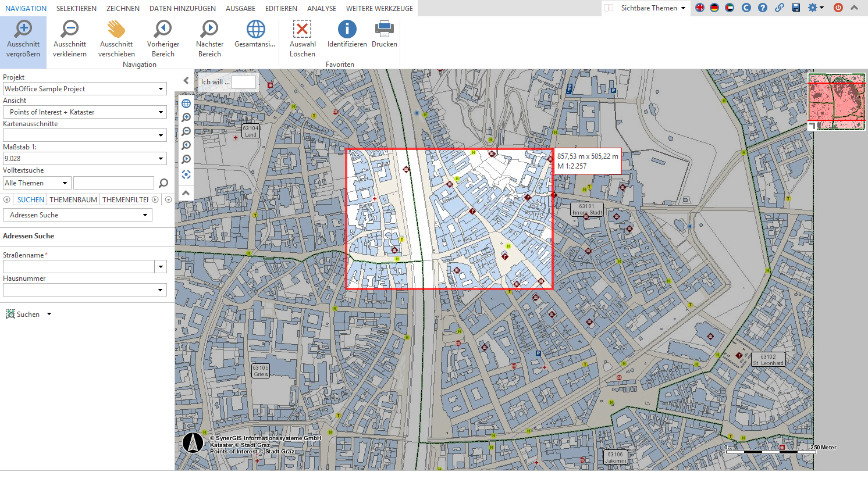Collapse the left side panel arrow
Image resolution: width=868 pixels, height=486 pixels.
(x=186, y=81)
